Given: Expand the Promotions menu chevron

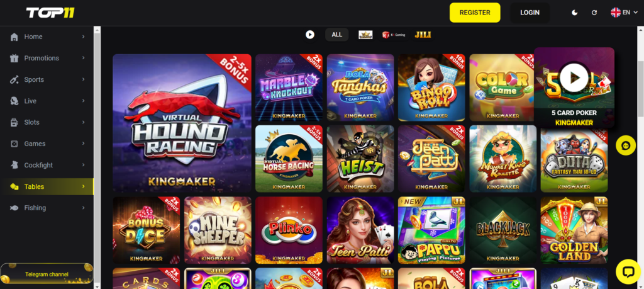Looking at the screenshot, I should [84, 58].
